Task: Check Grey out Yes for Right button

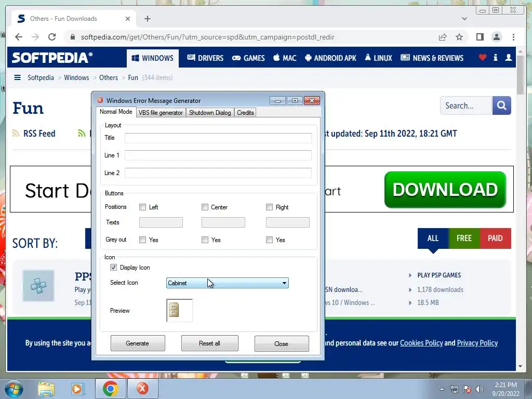Action: pos(269,240)
